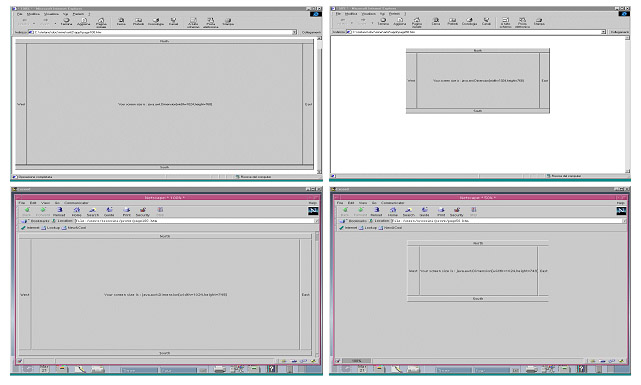Open File menu in top-left Internet Explorer
Image resolution: width=641 pixels, height=385 pixels.
pyautogui.click(x=19, y=14)
